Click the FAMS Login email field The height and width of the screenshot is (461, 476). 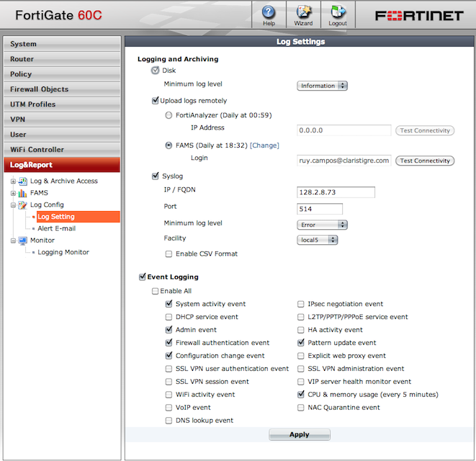pyautogui.click(x=344, y=161)
